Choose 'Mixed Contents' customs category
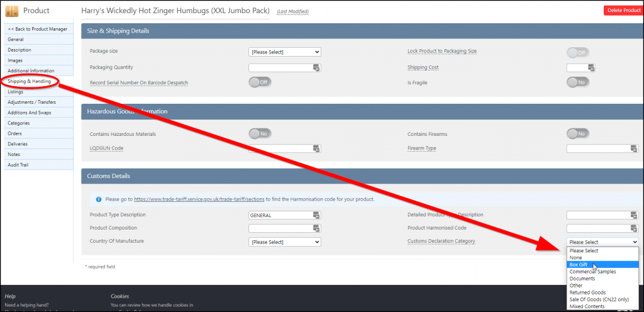This screenshot has height=312, width=644. (602, 306)
